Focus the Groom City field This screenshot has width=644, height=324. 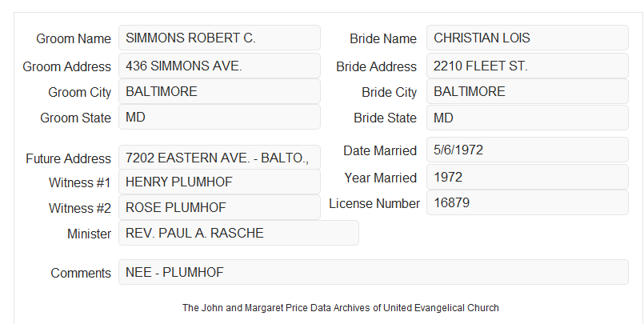[219, 91]
